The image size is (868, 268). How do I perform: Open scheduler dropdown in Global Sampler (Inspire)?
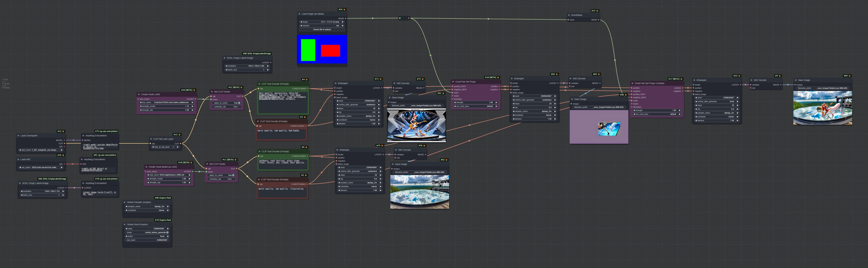pos(147,210)
